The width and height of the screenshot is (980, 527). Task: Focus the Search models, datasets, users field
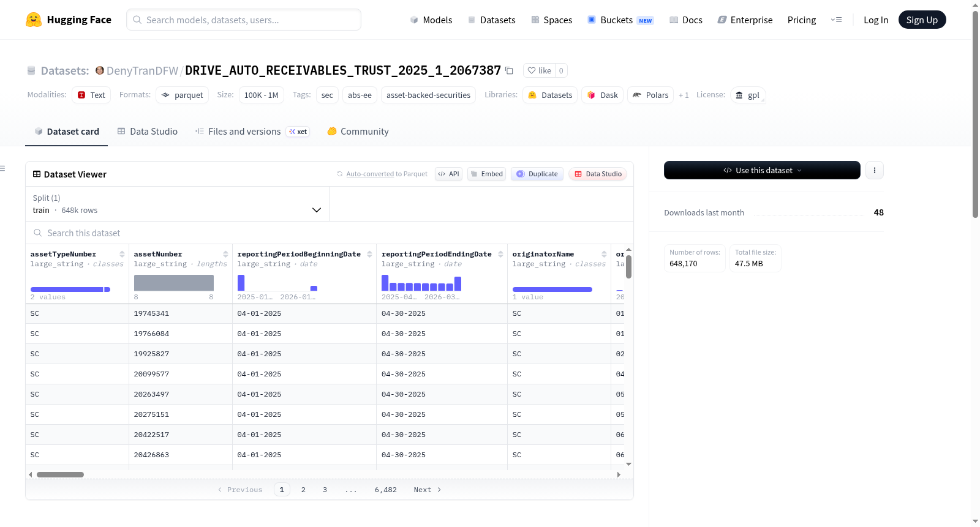[x=244, y=20]
